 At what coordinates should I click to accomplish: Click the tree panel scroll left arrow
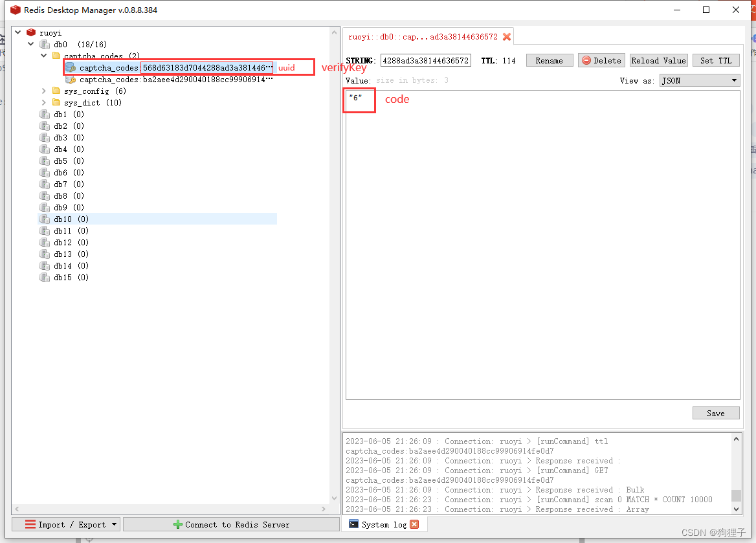click(17, 509)
